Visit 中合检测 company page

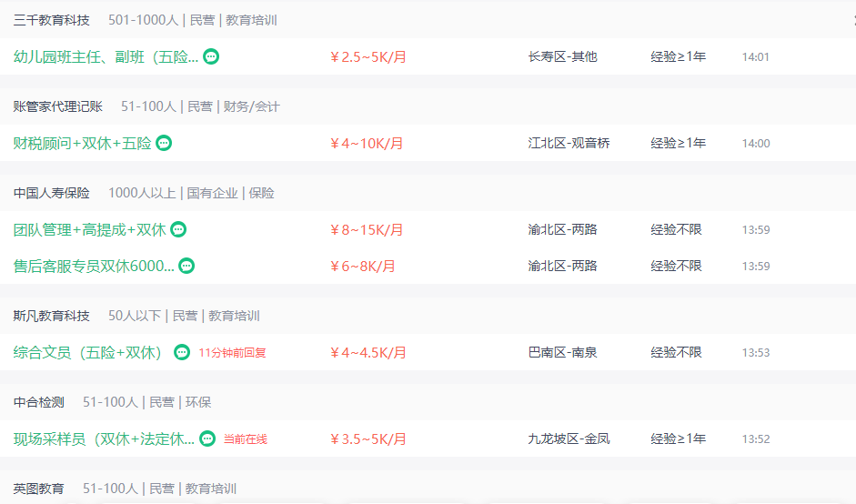39,402
